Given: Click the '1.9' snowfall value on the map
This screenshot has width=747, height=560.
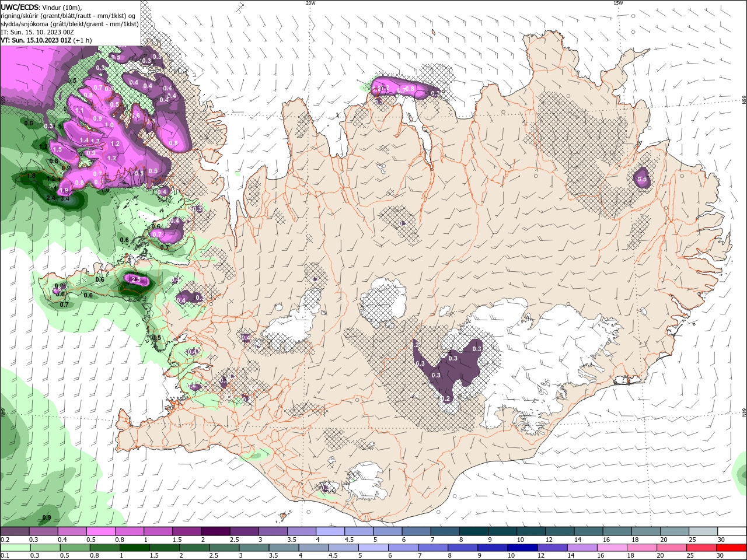Looking at the screenshot, I should (x=64, y=190).
